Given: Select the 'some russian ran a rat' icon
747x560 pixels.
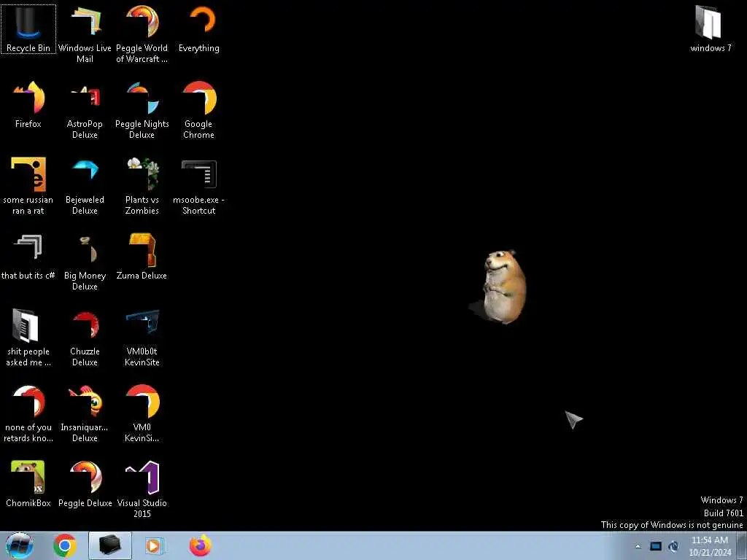Looking at the screenshot, I should tap(28, 186).
